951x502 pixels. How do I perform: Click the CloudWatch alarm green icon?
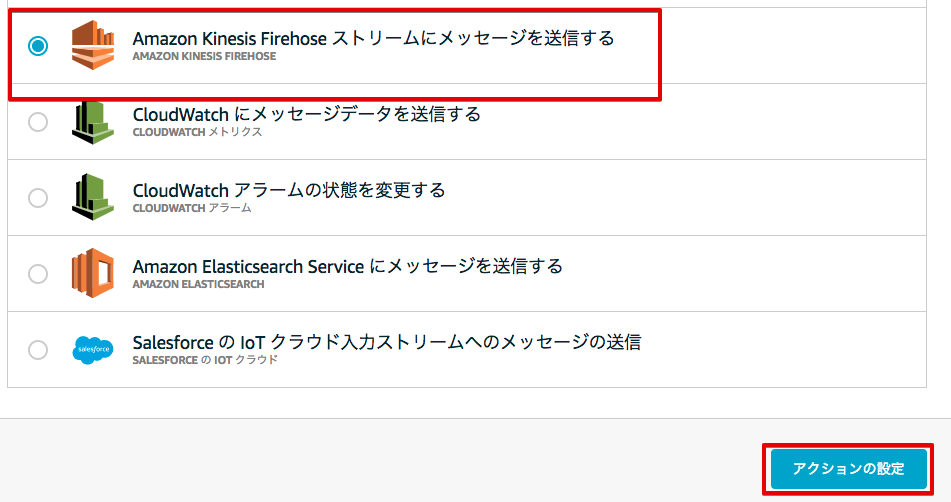[93, 196]
